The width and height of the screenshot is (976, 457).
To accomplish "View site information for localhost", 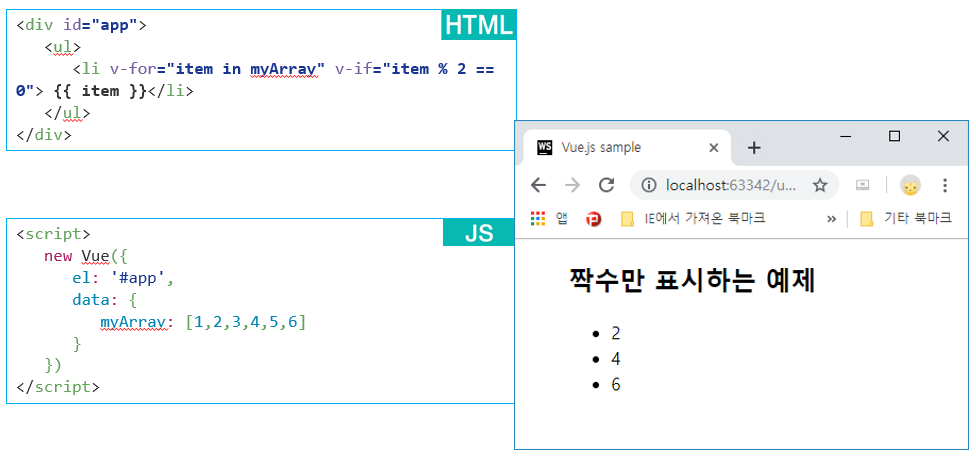I will click(649, 185).
